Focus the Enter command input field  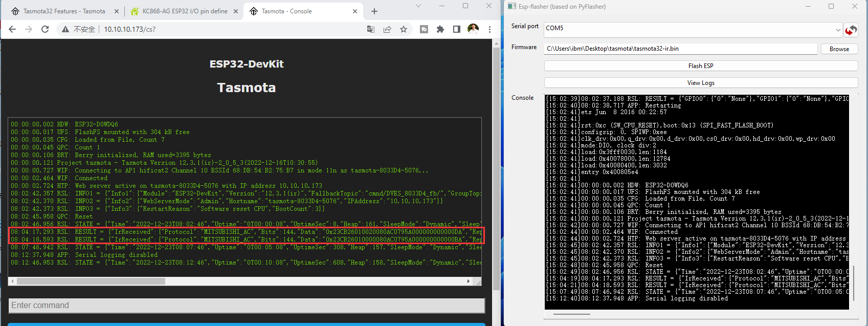[x=247, y=306]
